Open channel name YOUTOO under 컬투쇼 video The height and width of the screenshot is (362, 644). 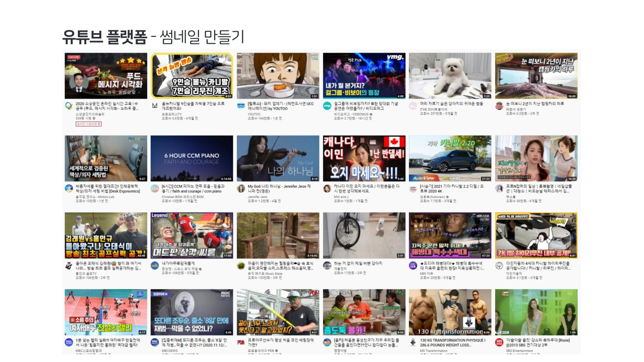[254, 114]
